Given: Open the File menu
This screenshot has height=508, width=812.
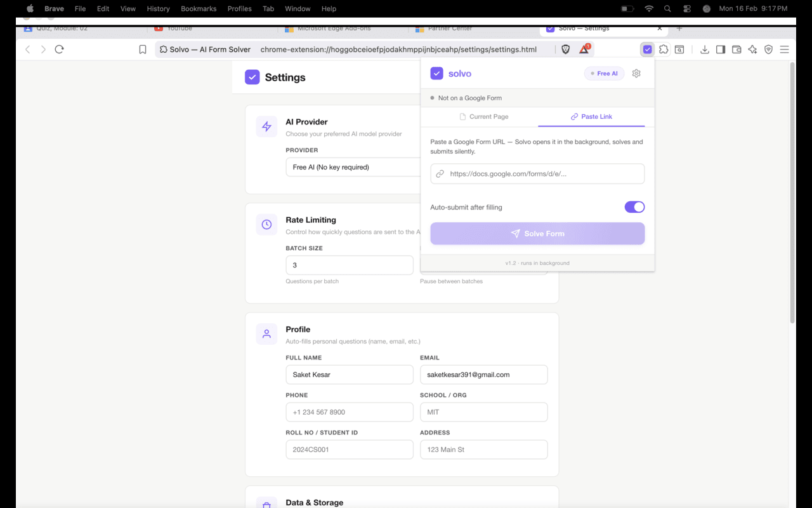Looking at the screenshot, I should coord(80,9).
